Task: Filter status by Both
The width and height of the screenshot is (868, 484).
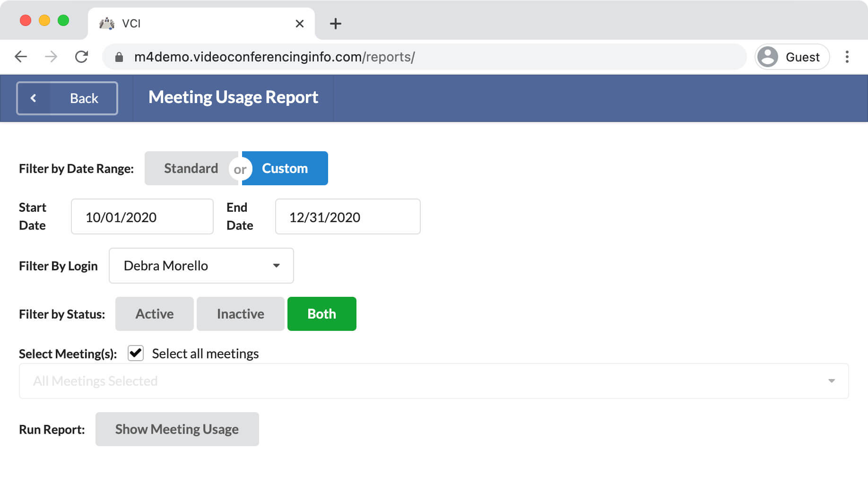Action: (x=322, y=314)
